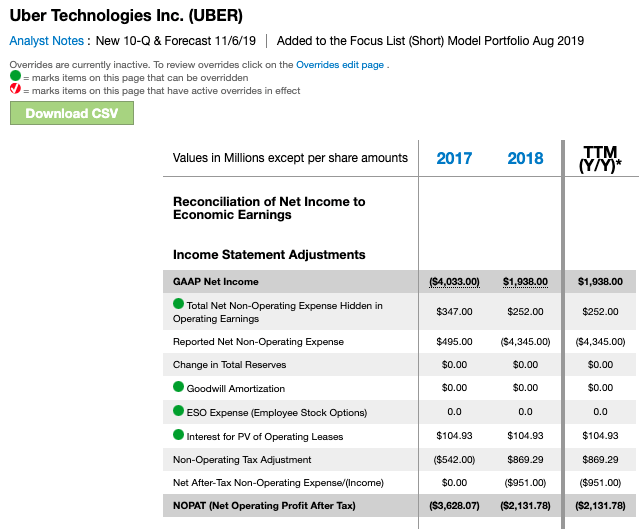Click the TTM GAAP Net Income value $1,938.00

coord(600,282)
